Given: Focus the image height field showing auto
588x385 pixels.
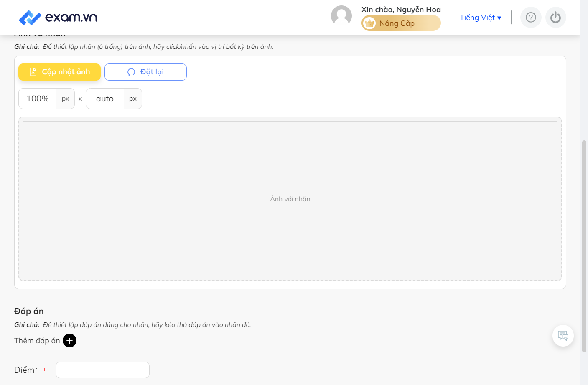Looking at the screenshot, I should (x=105, y=99).
